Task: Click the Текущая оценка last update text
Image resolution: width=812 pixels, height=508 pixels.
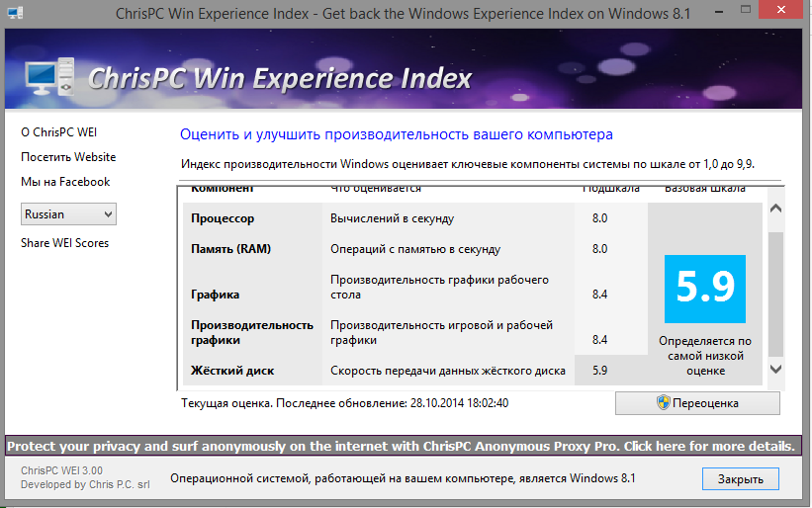Action: 344,403
